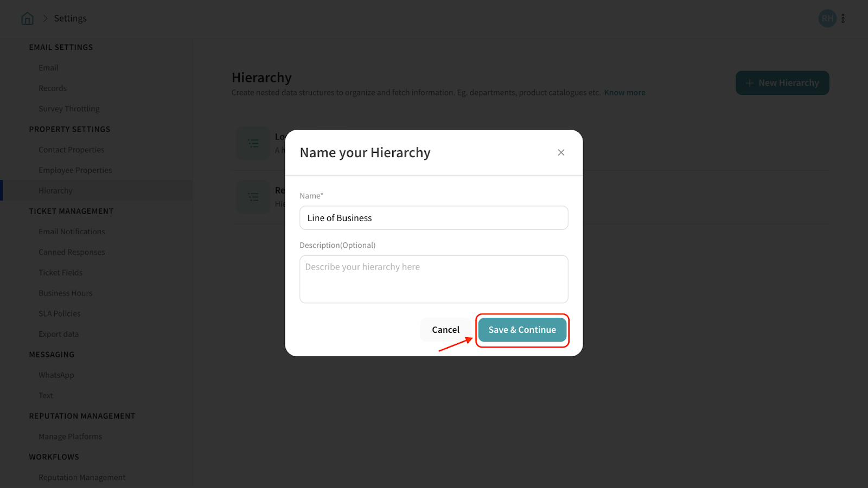
Task: Click the New Hierarchy button
Action: (x=782, y=83)
